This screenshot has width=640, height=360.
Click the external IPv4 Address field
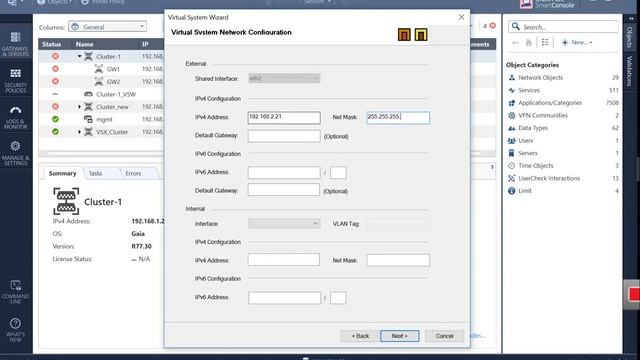284,118
